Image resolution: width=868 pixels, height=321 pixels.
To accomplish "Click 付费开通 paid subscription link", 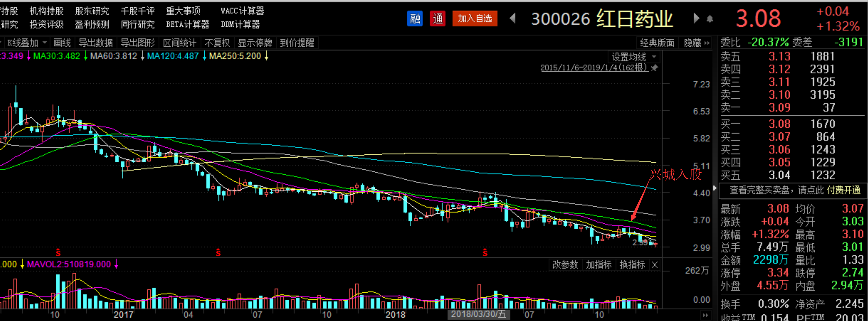I will click(844, 190).
